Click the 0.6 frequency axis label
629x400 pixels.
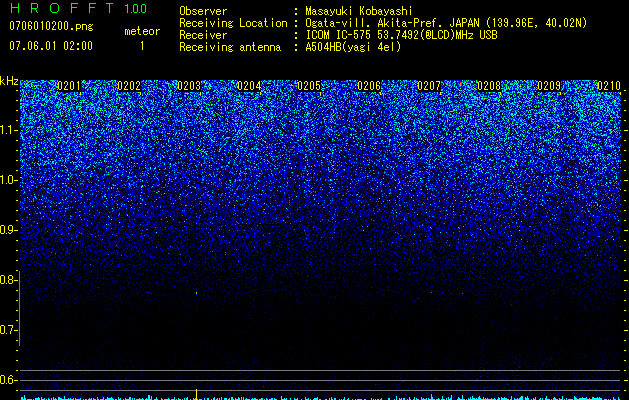(x=8, y=380)
